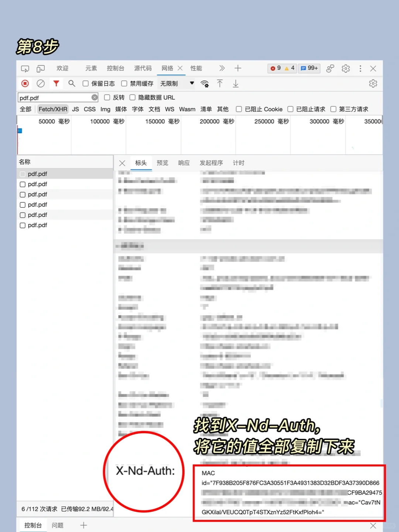Switch to the 控制台 tab in top bar
This screenshot has width=399, height=532.
click(x=116, y=68)
